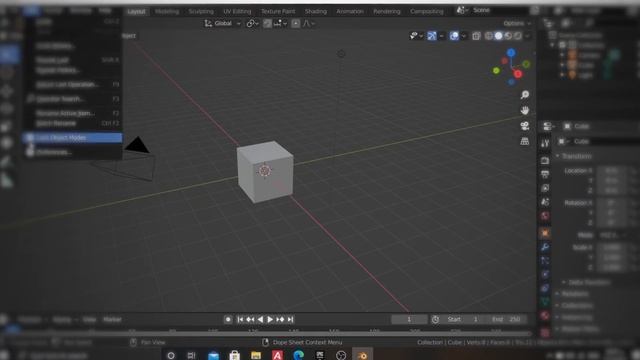Toggle viewport gizmo display button

click(432, 36)
